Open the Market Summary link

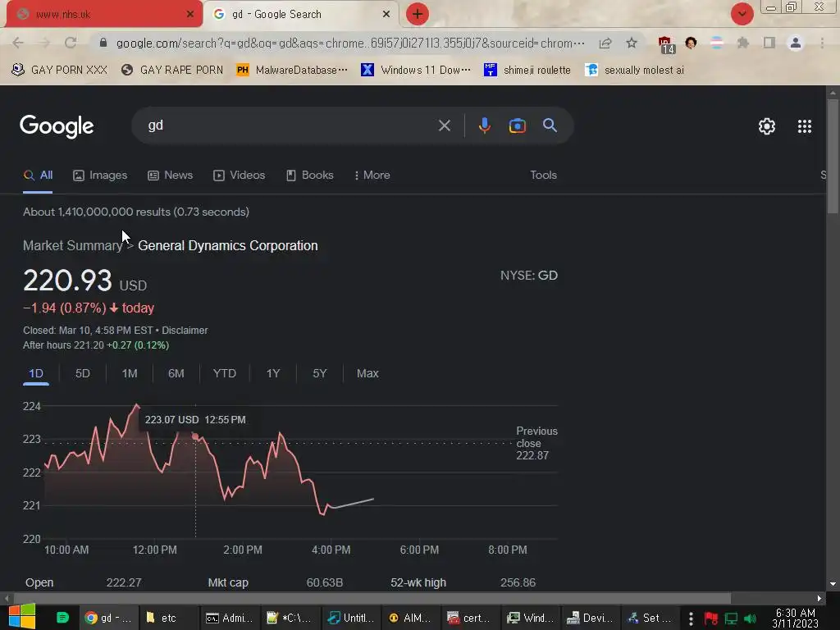(x=73, y=246)
